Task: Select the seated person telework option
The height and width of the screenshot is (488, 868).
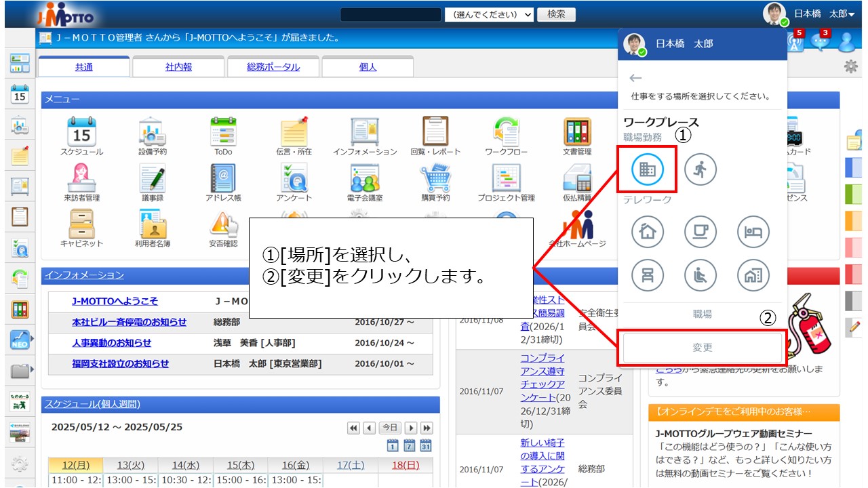Action: [701, 274]
